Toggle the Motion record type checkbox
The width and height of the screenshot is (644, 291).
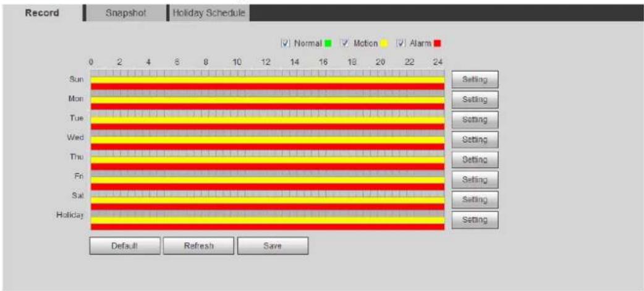[346, 43]
